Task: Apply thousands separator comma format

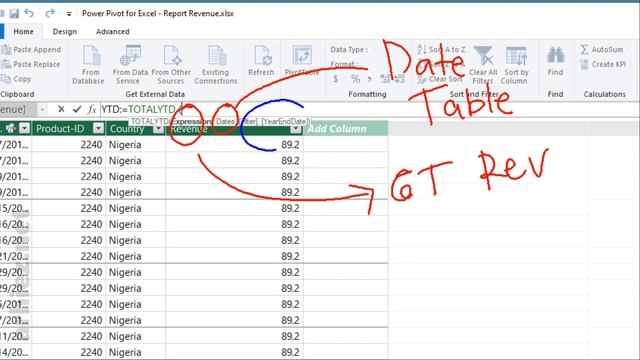Action: click(x=369, y=79)
